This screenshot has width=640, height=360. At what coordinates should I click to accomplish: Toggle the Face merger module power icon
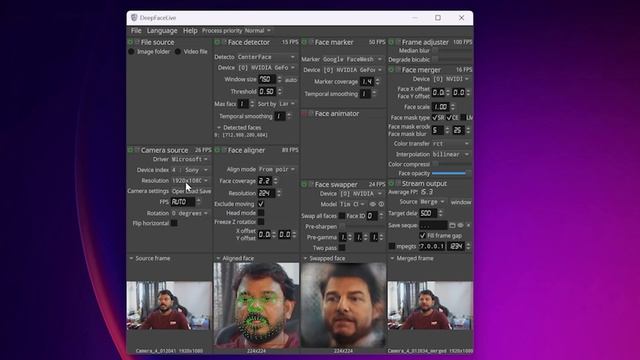coord(391,70)
